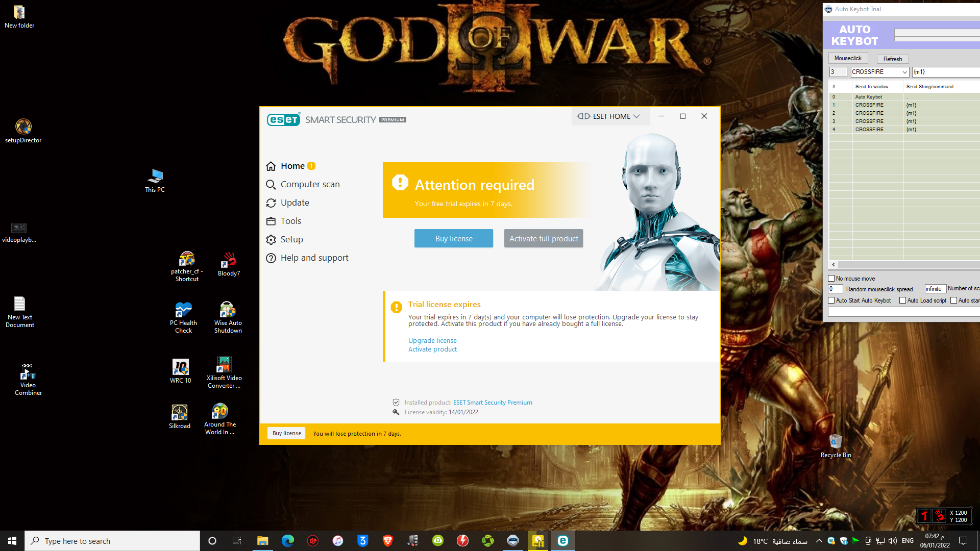Open patcher_cf Shortcut desktop icon
Image resolution: width=980 pixels, height=551 pixels.
tap(187, 266)
